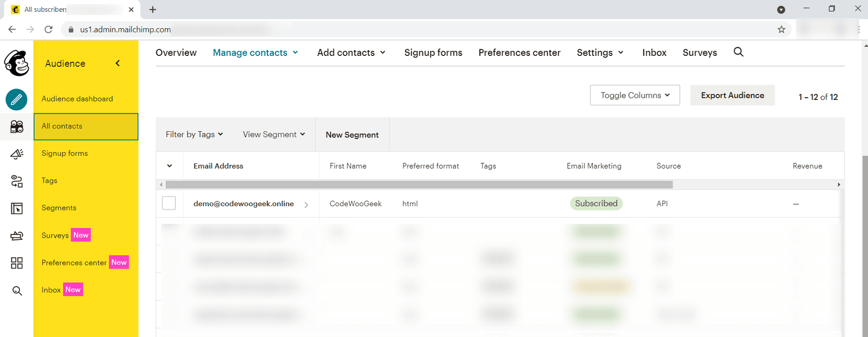Open the arrow next to demo@codewoogeek.online
The image size is (868, 337).
coord(307,205)
